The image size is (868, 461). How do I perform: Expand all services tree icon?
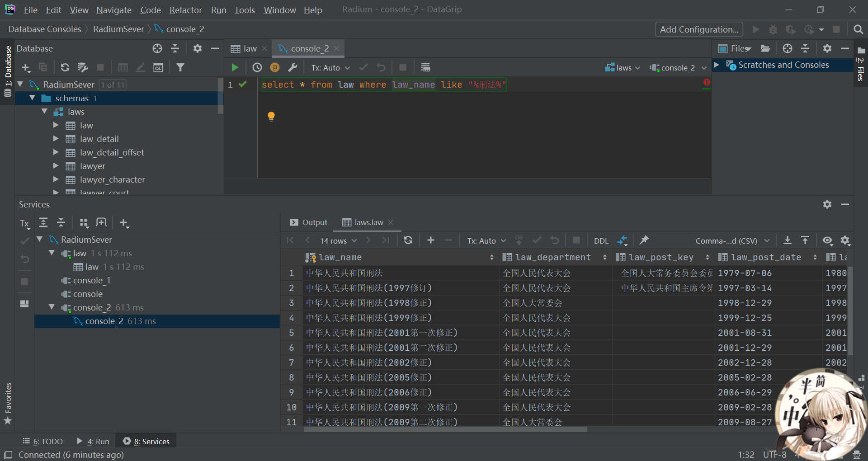coord(43,222)
